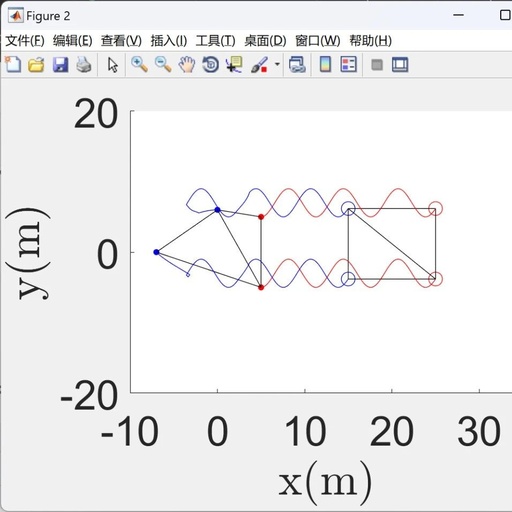512x512 pixels.
Task: Click the upper hollow blue circle marker
Action: coord(348,209)
